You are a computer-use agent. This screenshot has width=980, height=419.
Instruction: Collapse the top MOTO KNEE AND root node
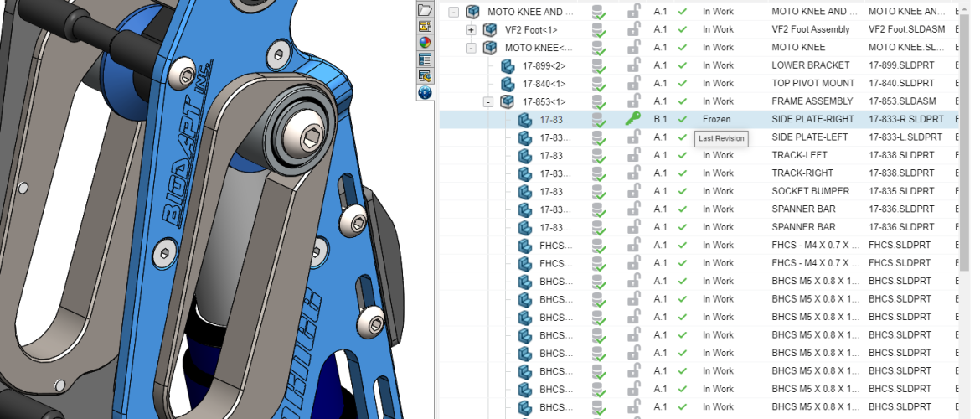point(453,12)
